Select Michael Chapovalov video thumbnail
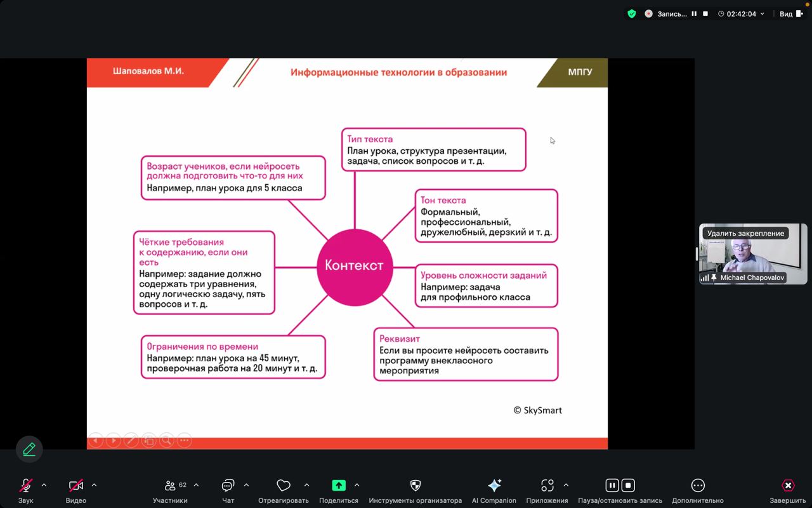812x508 pixels. (x=753, y=254)
